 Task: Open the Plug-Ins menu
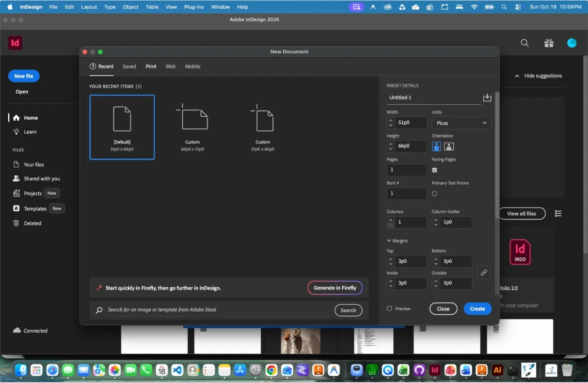194,7
